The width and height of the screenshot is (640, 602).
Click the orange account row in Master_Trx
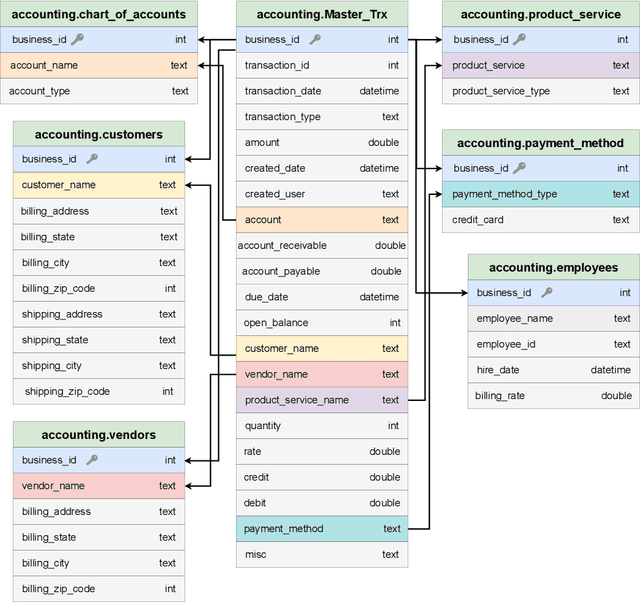322,220
